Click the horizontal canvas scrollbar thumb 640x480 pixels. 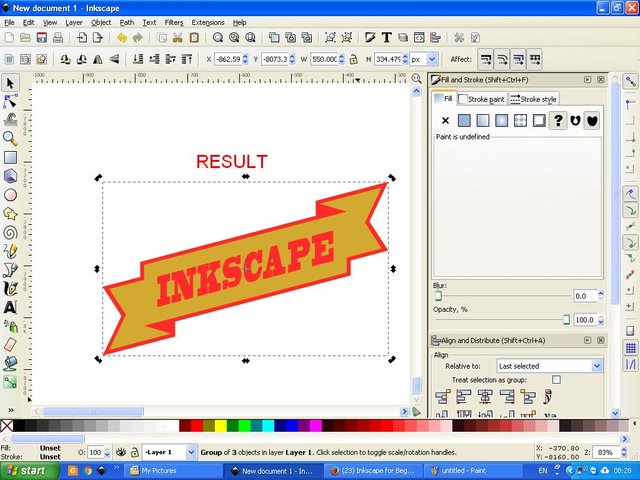tap(93, 411)
